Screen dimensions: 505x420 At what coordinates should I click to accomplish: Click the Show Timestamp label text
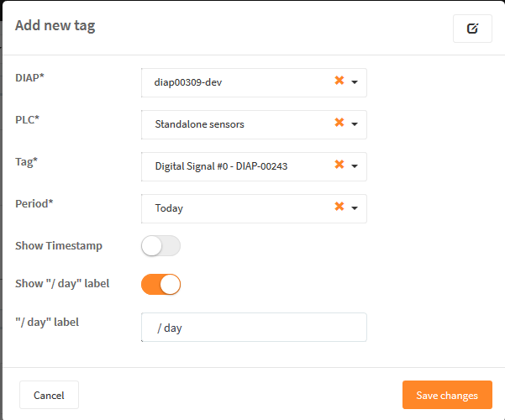59,246
